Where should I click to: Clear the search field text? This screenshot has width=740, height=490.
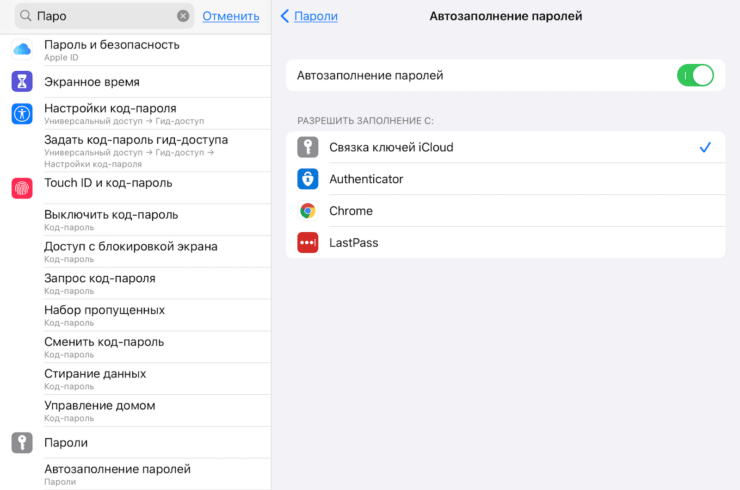point(183,16)
